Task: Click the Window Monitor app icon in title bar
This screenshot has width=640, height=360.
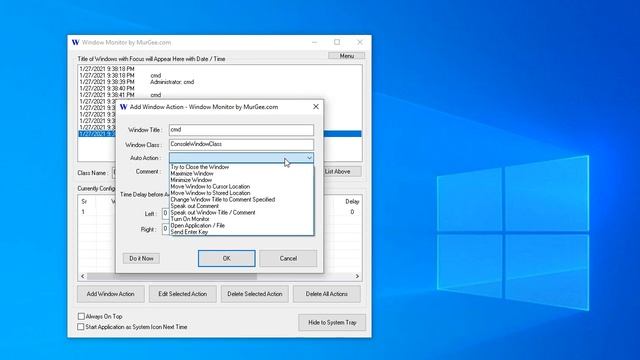Action: (76, 42)
